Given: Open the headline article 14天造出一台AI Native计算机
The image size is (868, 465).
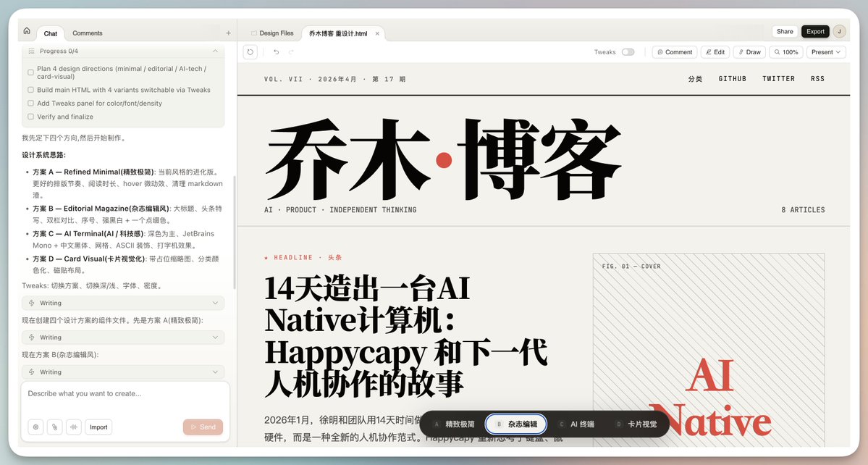Looking at the screenshot, I should [406, 335].
